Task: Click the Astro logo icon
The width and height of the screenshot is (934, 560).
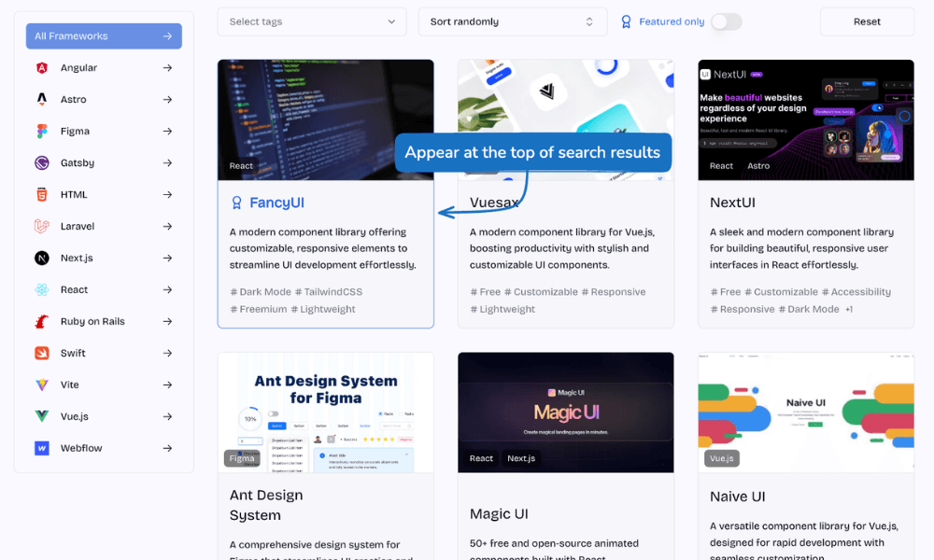Action: coord(42,100)
